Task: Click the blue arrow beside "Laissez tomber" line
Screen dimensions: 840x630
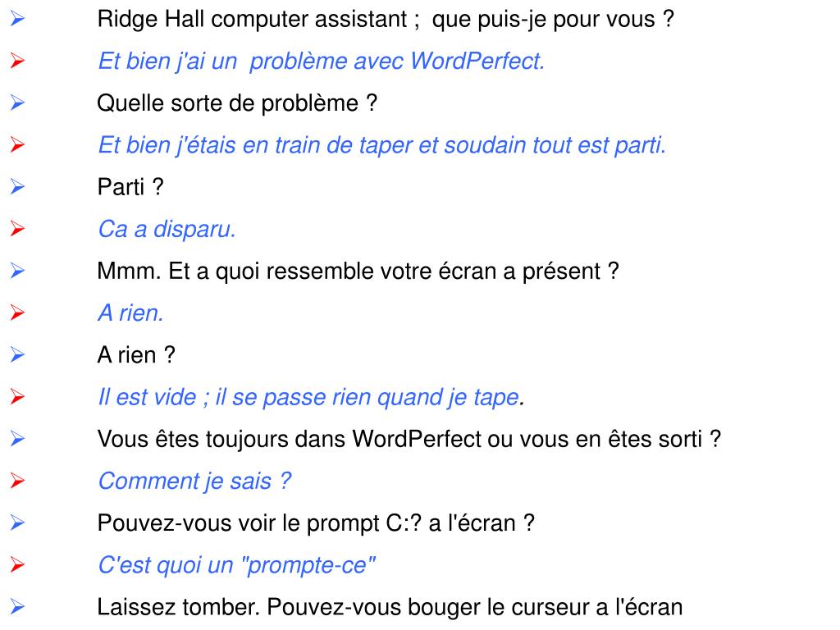Action: pos(17,607)
